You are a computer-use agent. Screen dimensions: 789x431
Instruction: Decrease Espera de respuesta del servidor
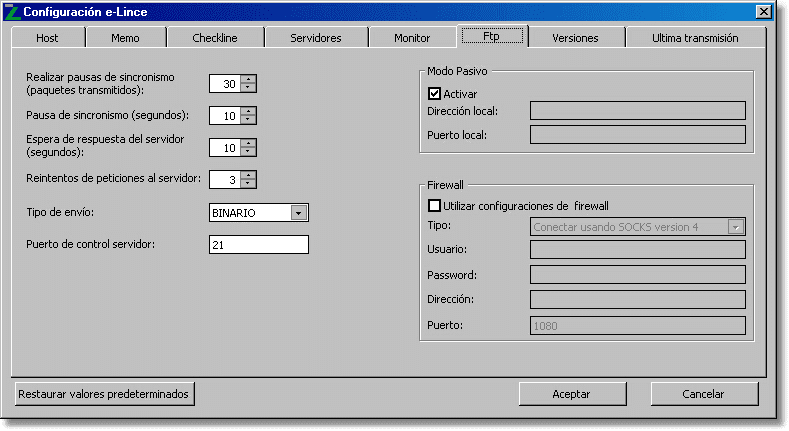[248, 151]
